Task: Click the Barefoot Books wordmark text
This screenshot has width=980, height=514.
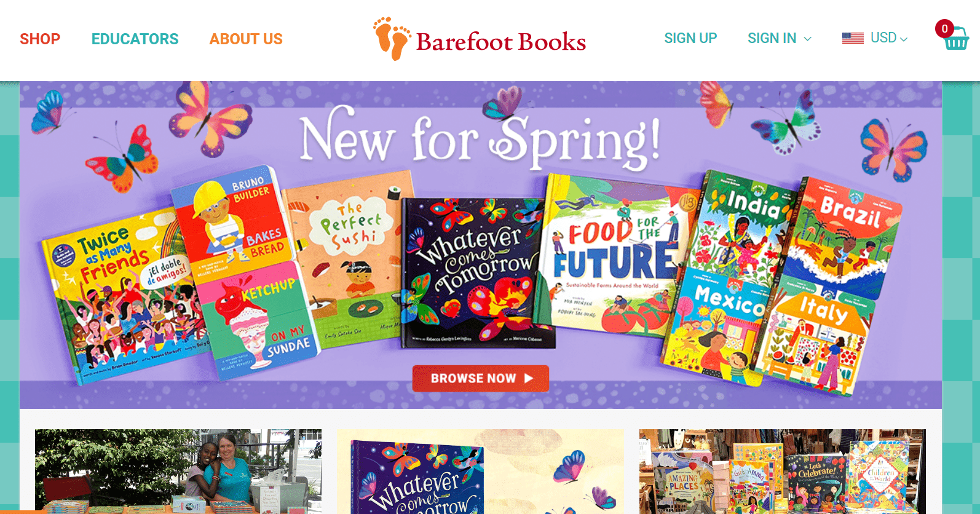Action: click(x=501, y=42)
